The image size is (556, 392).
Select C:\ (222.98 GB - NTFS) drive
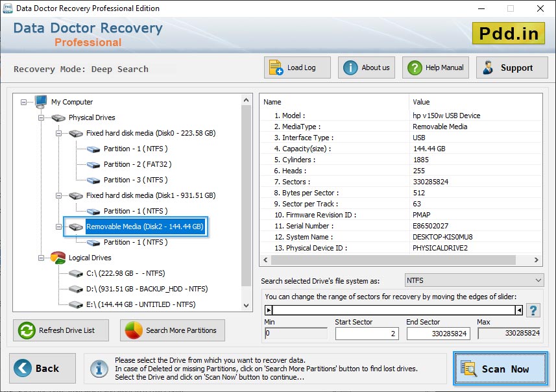point(125,273)
